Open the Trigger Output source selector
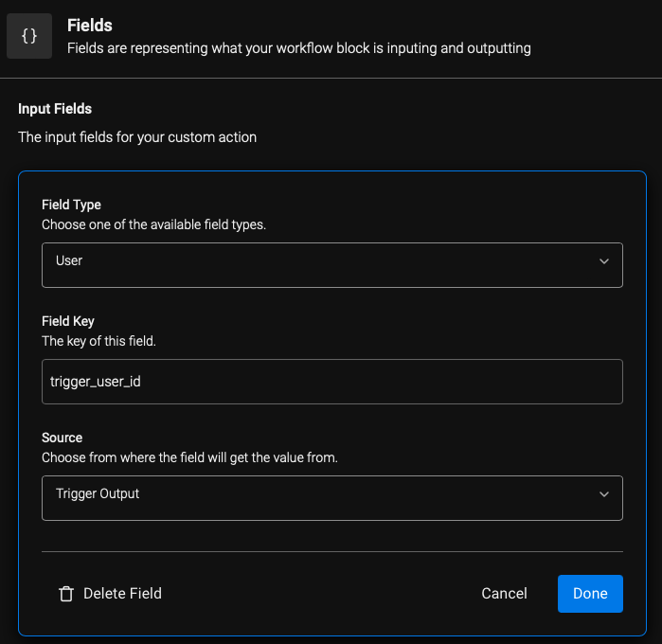This screenshot has height=644, width=662. pyautogui.click(x=332, y=498)
